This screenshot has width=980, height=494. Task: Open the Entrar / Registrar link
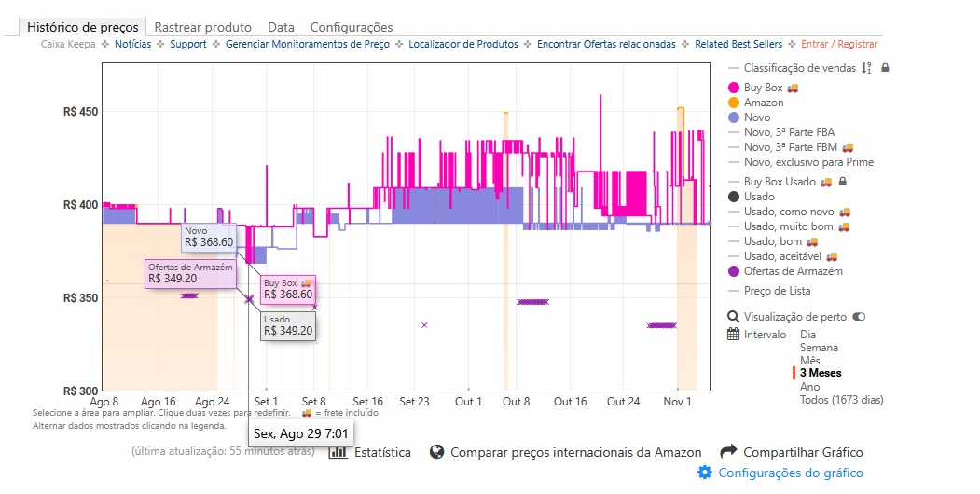[837, 44]
